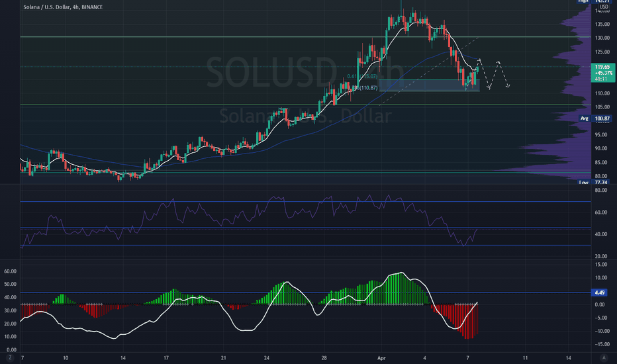
Task: Click the Z timezone button by the date axis
Action: (10, 357)
